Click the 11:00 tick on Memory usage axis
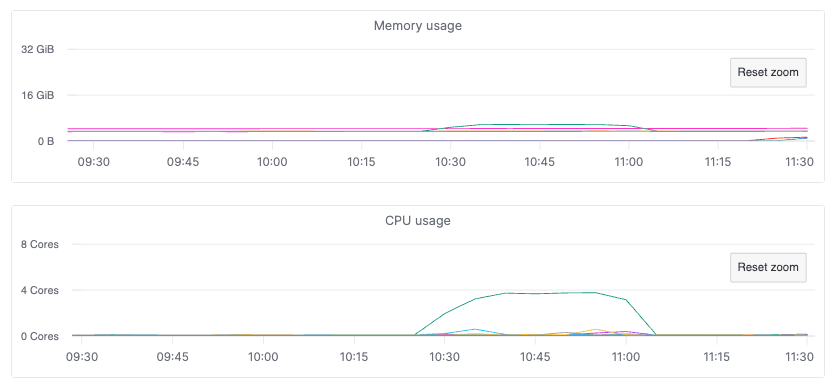This screenshot has height=388, width=837. pos(629,161)
